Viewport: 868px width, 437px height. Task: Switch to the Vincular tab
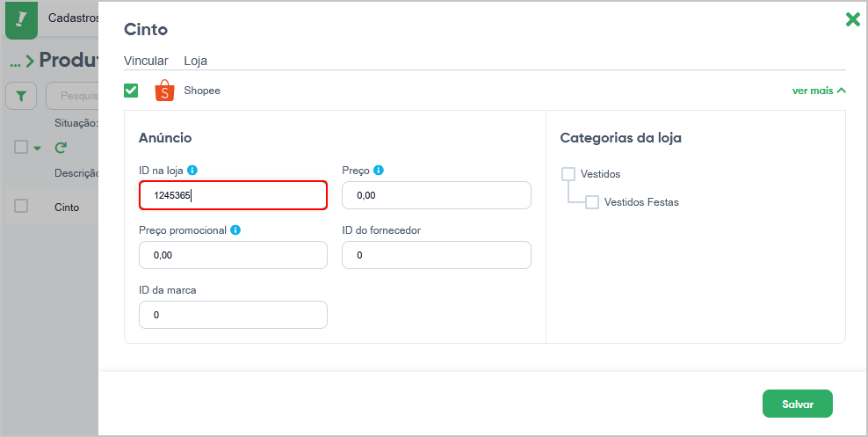pyautogui.click(x=146, y=61)
